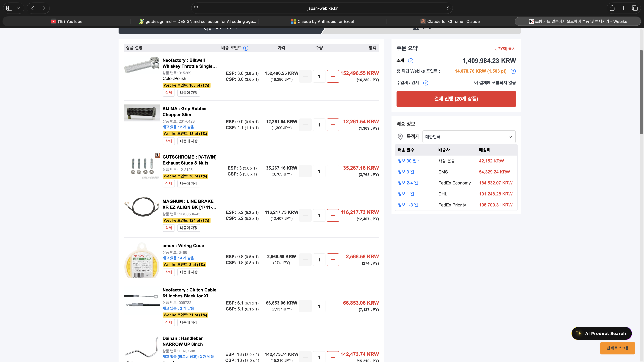The image size is (644, 362).
Task: Delete KIJIMA Grip Rubber from cart
Action: (x=169, y=141)
